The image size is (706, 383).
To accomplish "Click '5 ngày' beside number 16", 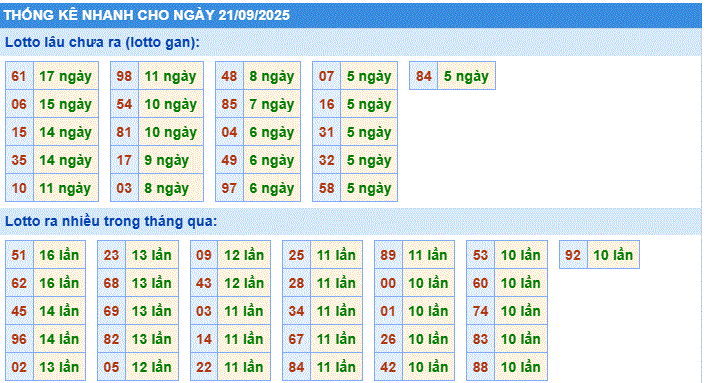I will pos(369,104).
